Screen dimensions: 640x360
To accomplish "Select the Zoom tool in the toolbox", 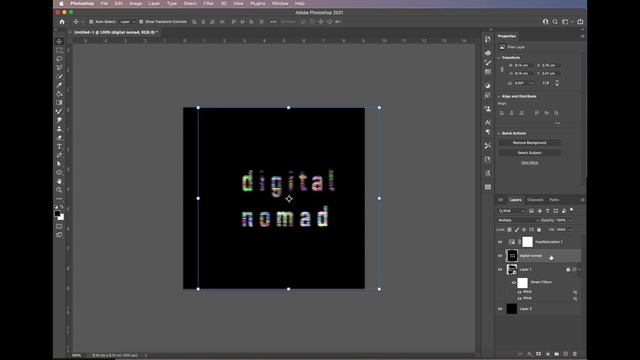I will [x=59, y=190].
